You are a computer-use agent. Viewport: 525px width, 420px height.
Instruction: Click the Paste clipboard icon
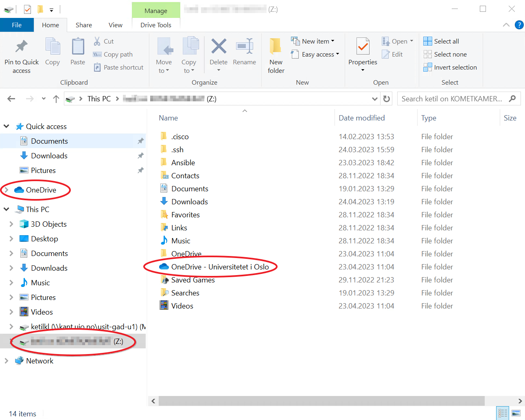coord(78,46)
